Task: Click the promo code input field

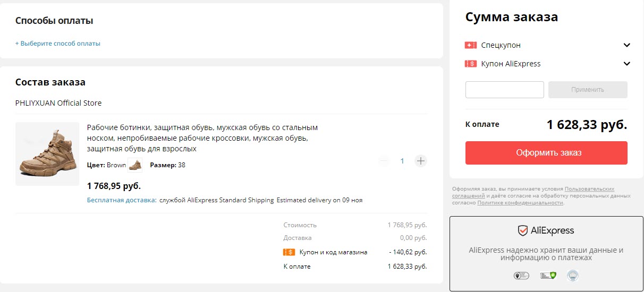Action: click(504, 90)
